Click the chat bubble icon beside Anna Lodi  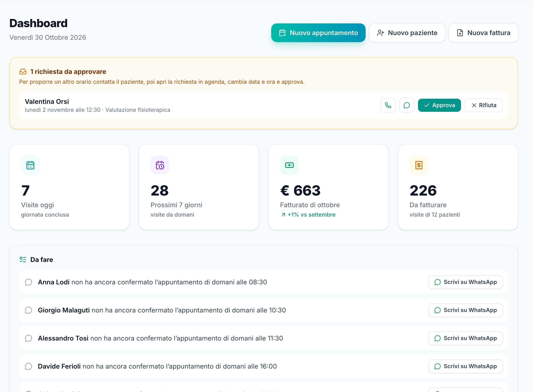coord(29,282)
